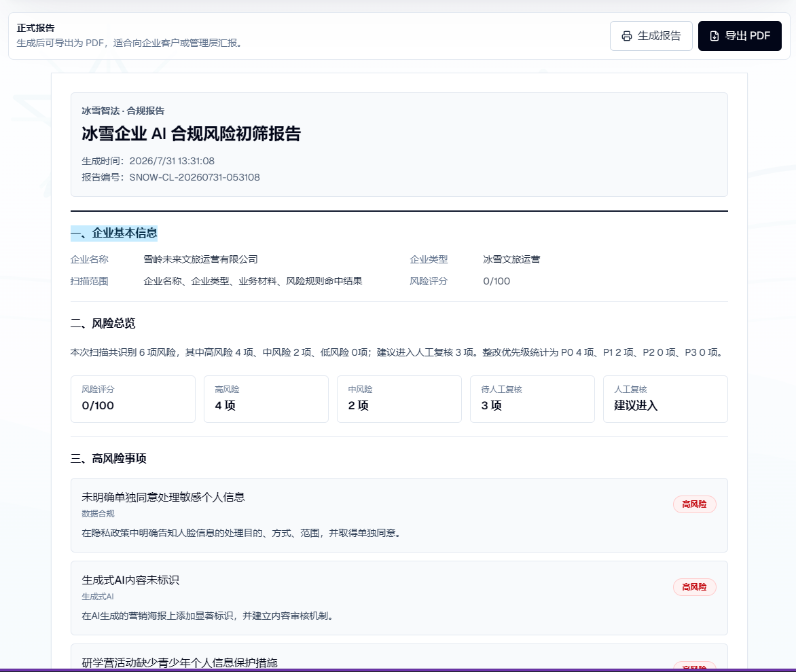Click the recommendation about AI生成的营销海报 标识
The height and width of the screenshot is (672, 796).
[209, 616]
